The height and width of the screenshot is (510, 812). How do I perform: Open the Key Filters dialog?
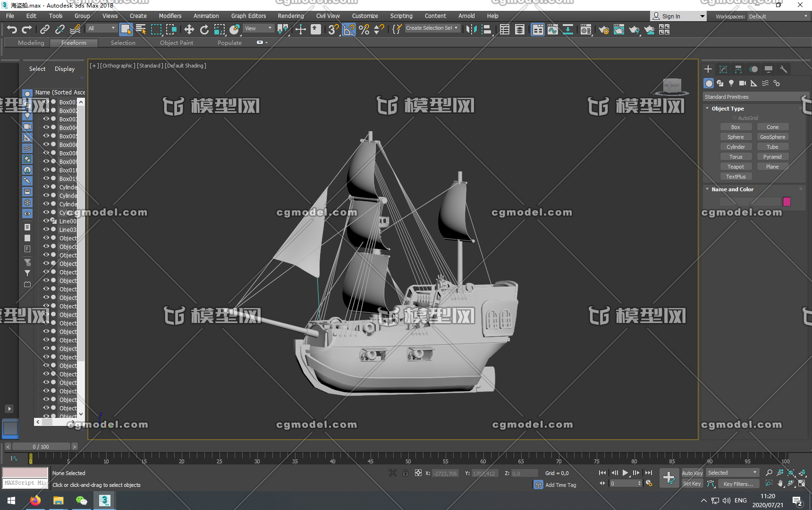coord(738,484)
